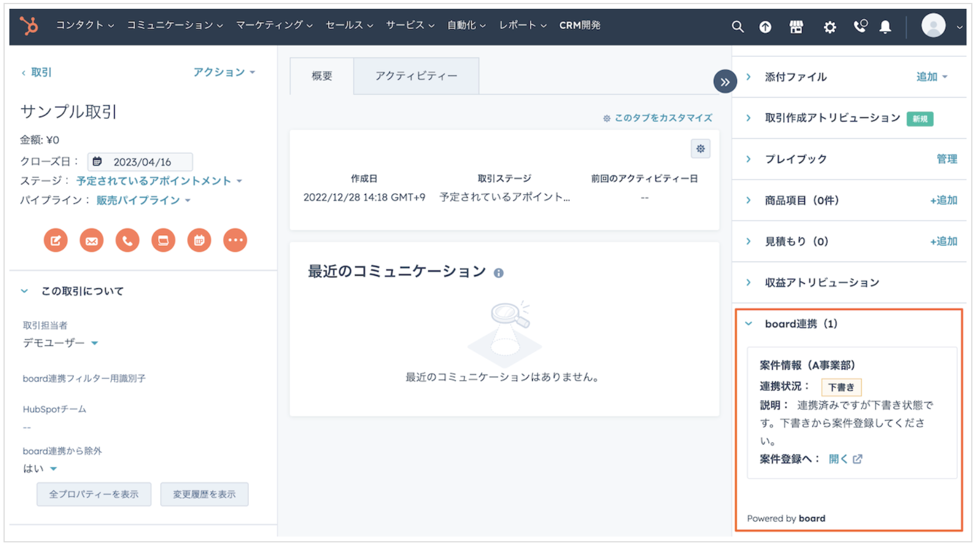The width and height of the screenshot is (980, 550).
Task: Open the notifications bell
Action: [885, 27]
